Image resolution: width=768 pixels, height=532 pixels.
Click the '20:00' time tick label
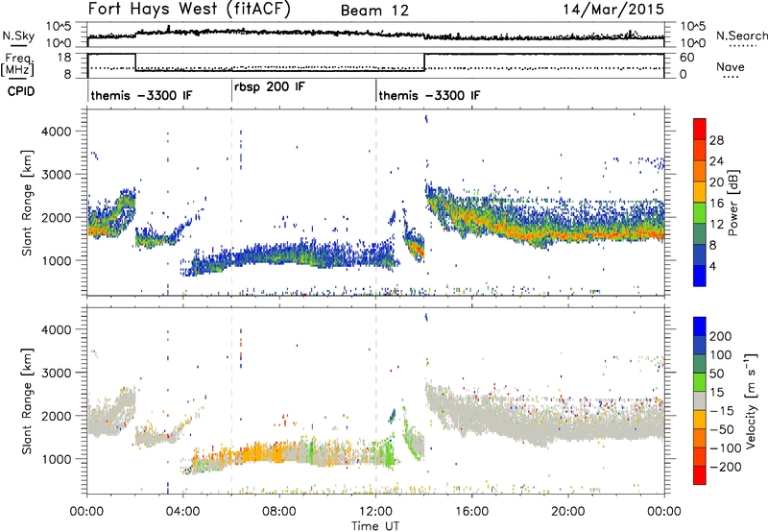pos(568,512)
